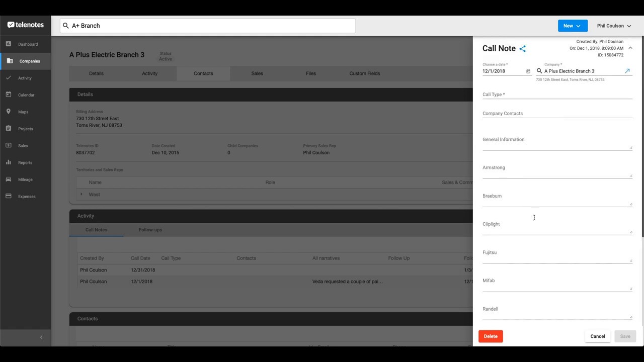Viewport: 644px width, 362px height.
Task: Click the Telenotes logo
Action: 26,25
